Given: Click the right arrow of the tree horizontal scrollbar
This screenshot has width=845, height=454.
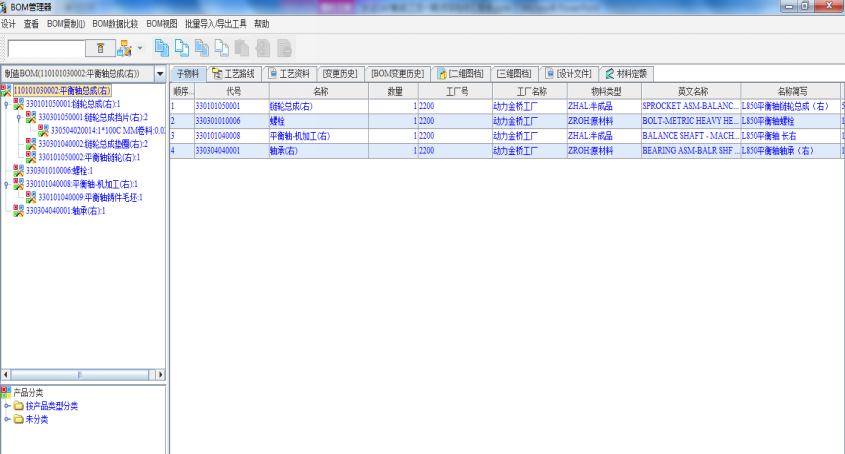Looking at the screenshot, I should click(160, 374).
